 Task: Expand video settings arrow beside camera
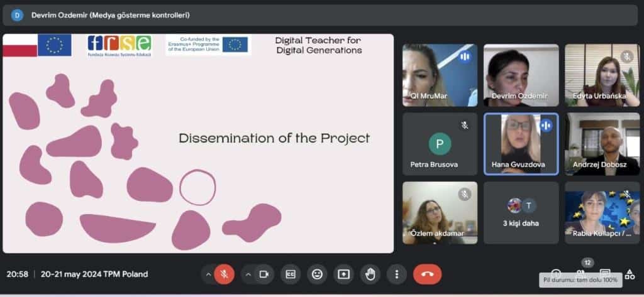coord(248,274)
